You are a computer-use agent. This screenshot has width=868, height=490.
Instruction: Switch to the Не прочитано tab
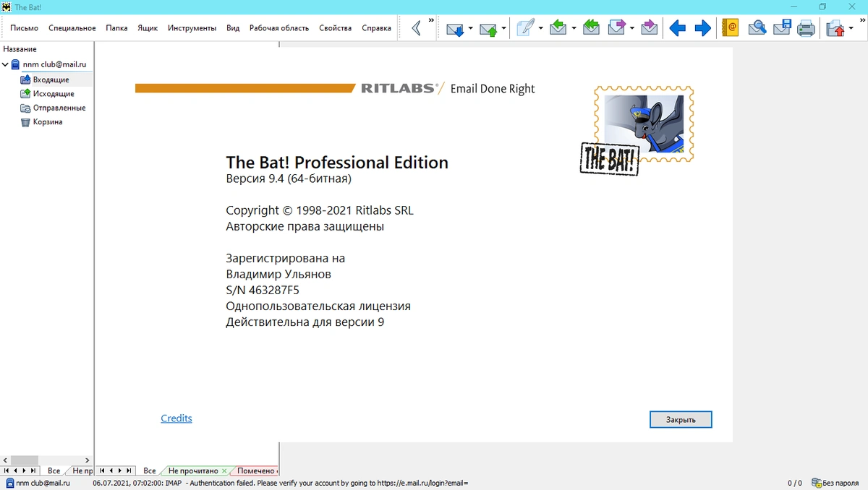coord(193,470)
